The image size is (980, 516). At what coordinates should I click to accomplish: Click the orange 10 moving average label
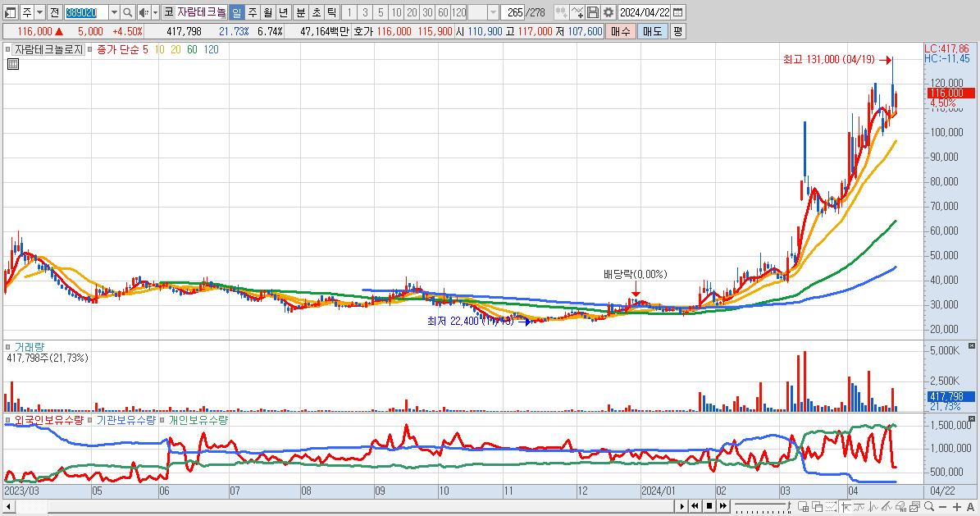159,49
